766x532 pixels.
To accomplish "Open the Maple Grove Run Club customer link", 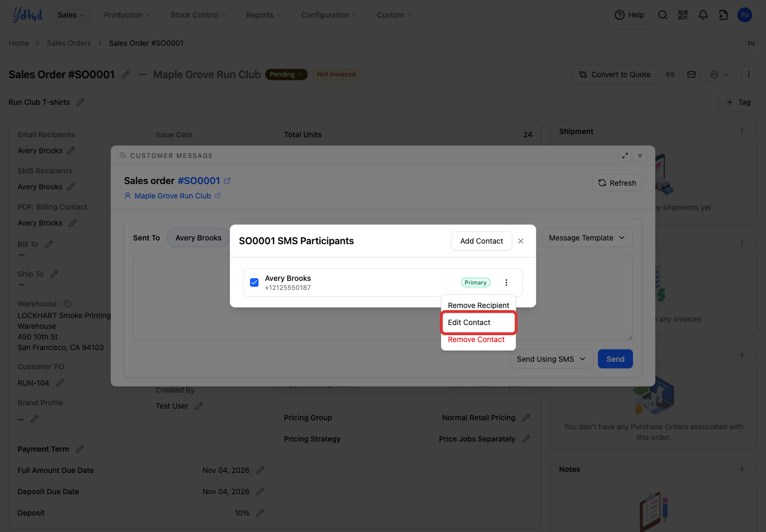I will [x=173, y=196].
